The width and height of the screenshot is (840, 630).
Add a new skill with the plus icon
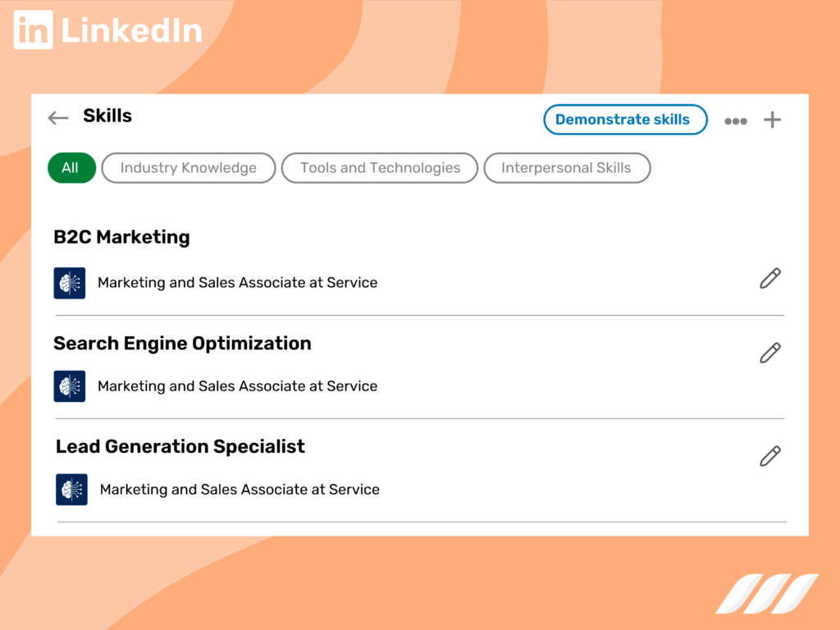coord(772,120)
